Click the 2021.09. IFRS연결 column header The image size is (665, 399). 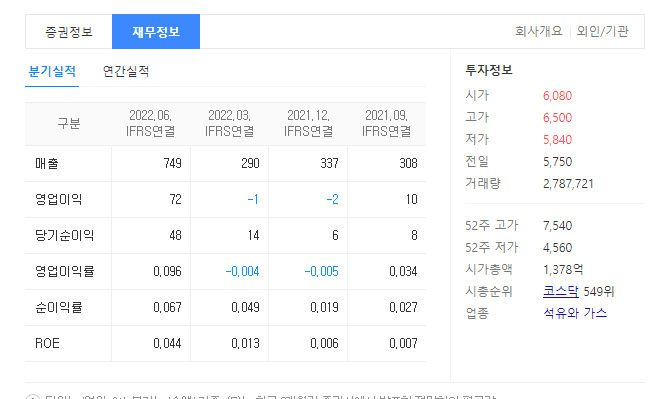[x=386, y=123]
